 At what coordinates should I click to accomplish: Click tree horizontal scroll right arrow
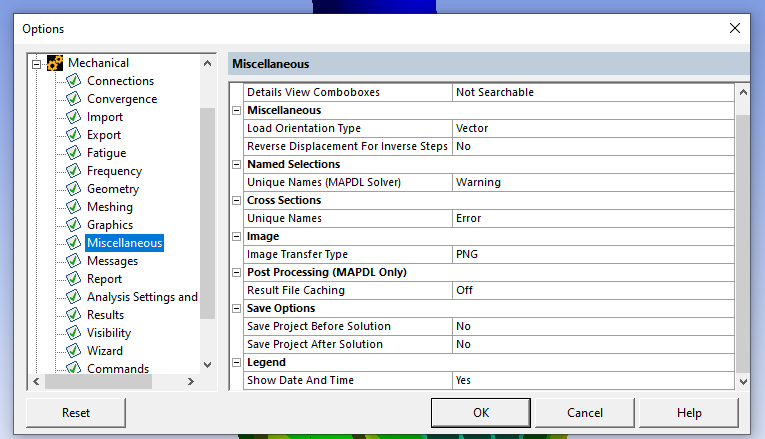[x=191, y=381]
